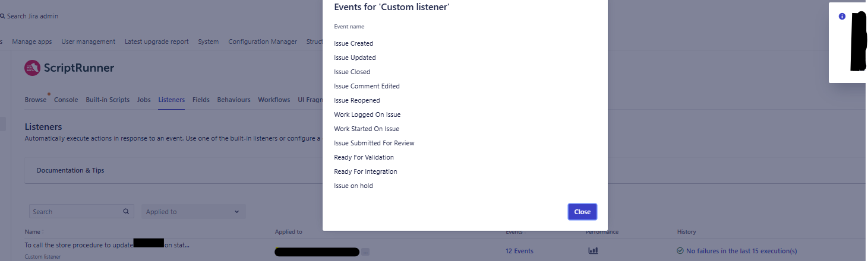
Task: Open the Applied to dropdown
Action: pos(193,212)
